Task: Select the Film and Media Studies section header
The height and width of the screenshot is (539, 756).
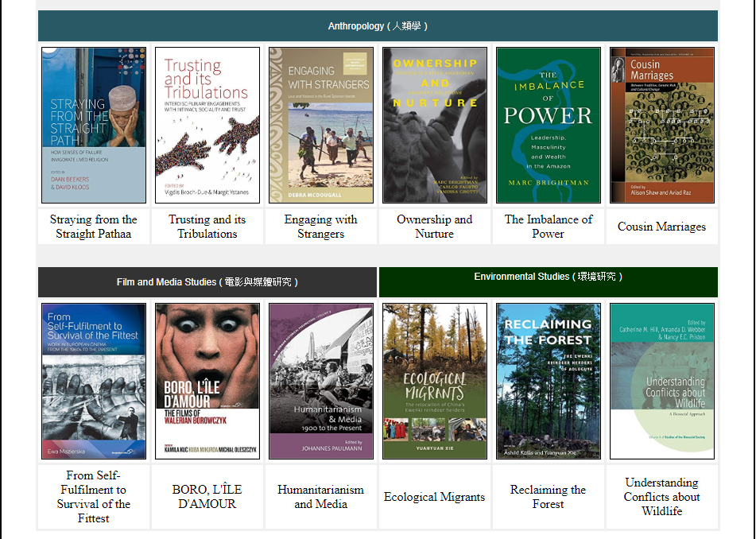Action: pyautogui.click(x=207, y=282)
